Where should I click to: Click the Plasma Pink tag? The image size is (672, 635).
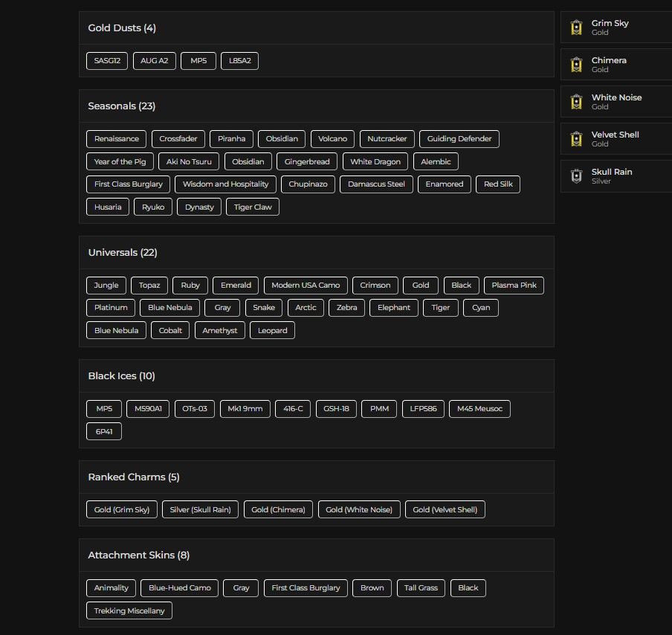tap(514, 286)
